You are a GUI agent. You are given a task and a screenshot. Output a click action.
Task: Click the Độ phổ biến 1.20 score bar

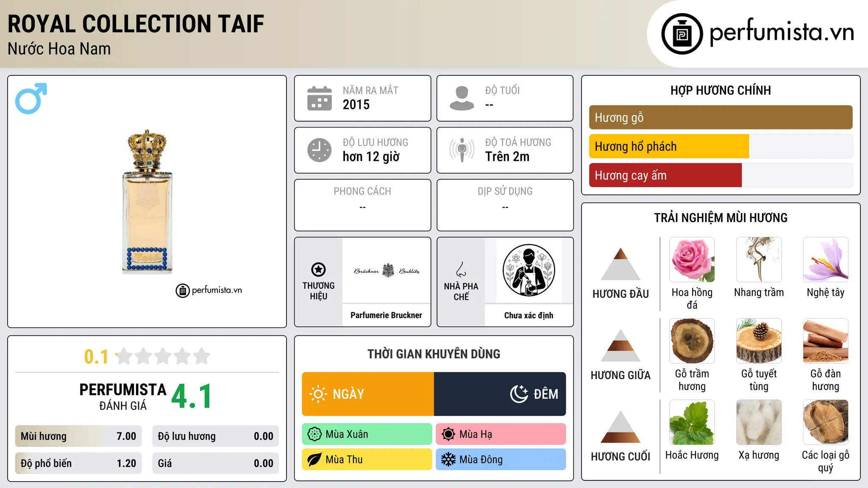pyautogui.click(x=78, y=463)
